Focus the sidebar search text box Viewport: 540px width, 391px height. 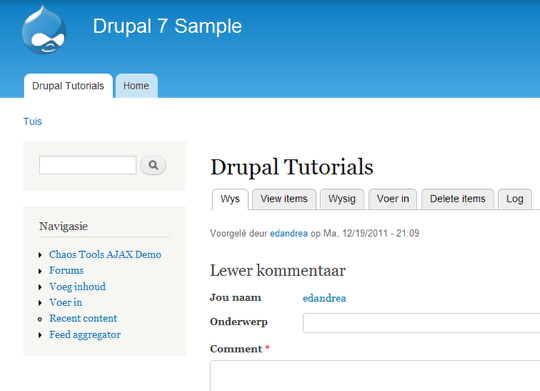pyautogui.click(x=88, y=165)
